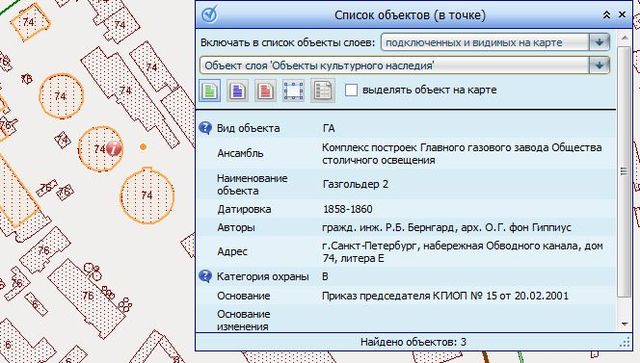Image resolution: width=640 pixels, height=363 pixels.
Task: Collapse the dialog with the double chevron
Action: point(607,15)
